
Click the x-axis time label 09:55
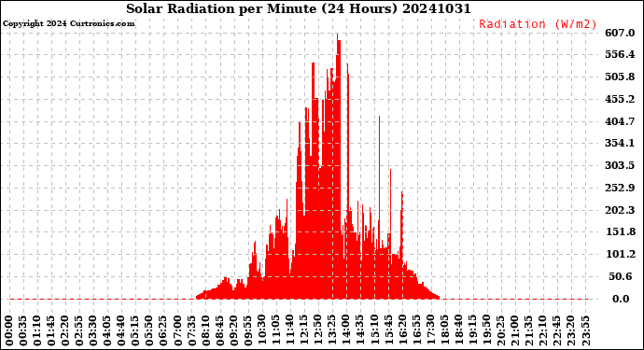248,331
